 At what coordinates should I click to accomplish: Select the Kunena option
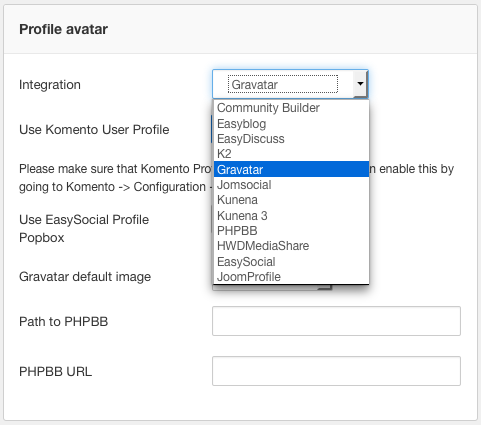point(291,200)
